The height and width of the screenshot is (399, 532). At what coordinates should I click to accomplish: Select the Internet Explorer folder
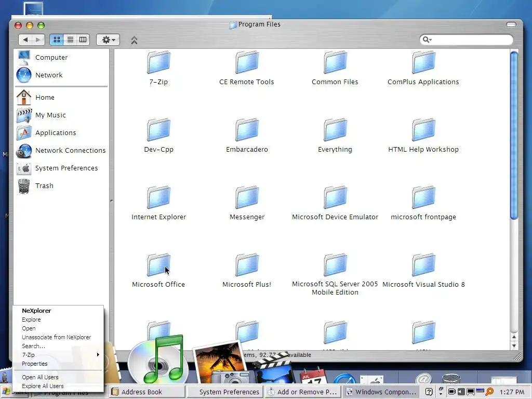158,197
